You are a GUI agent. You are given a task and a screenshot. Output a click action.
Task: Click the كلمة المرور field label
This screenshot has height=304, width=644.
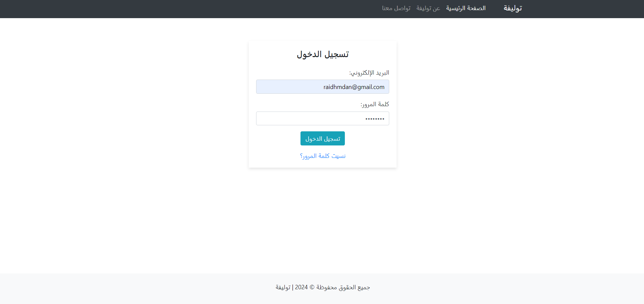374,104
